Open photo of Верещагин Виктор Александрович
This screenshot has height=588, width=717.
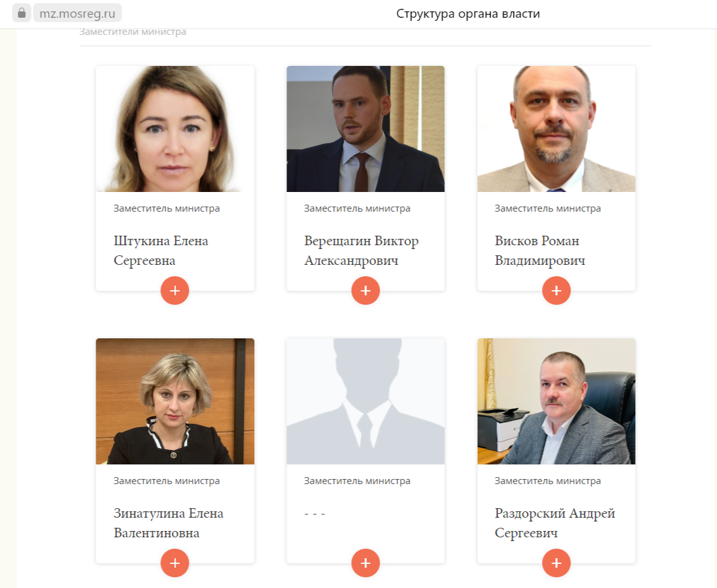pos(365,129)
